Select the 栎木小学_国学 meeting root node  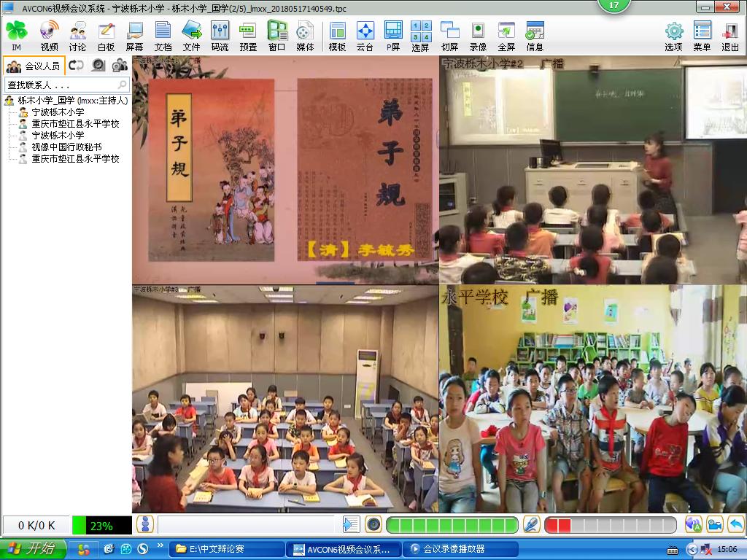(x=66, y=101)
